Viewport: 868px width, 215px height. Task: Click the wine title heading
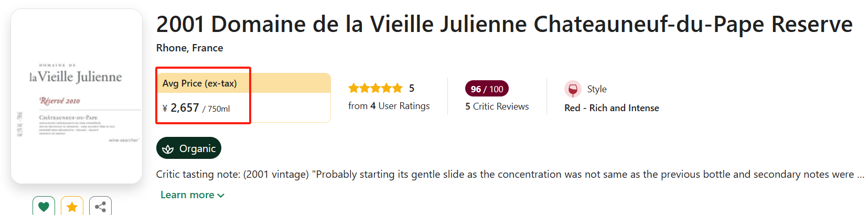504,24
